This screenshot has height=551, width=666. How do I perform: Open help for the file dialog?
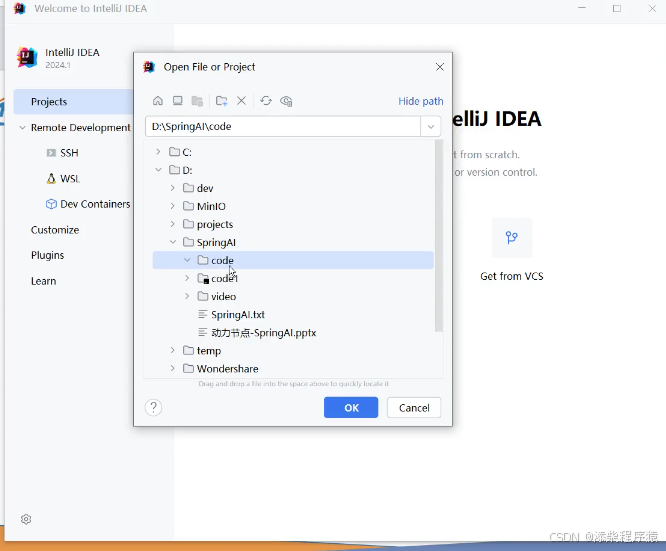coord(153,407)
